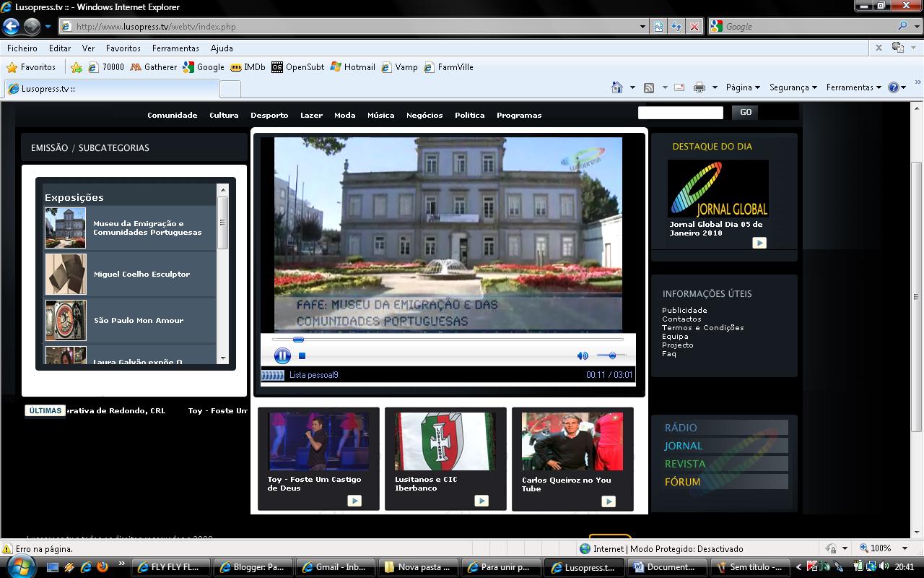Go to the RÁDIO section
This screenshot has width=924, height=578.
point(725,428)
